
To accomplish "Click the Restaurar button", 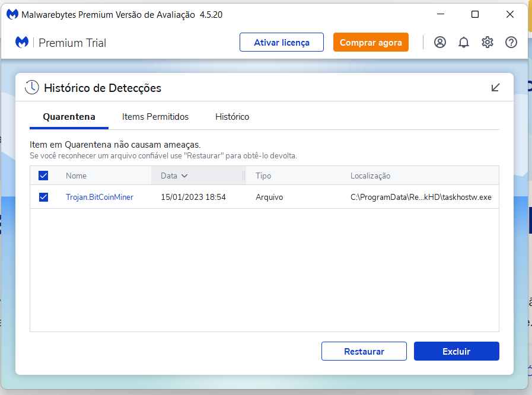I will (x=364, y=351).
